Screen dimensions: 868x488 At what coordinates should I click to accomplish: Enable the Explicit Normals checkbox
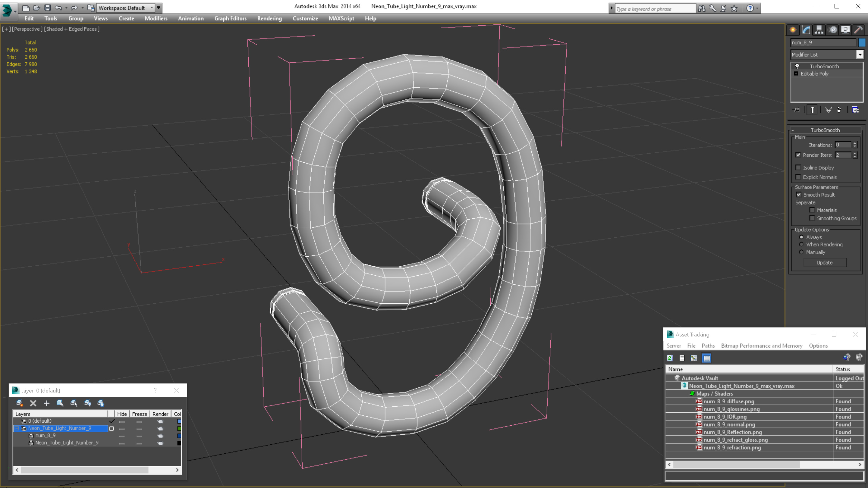(798, 177)
